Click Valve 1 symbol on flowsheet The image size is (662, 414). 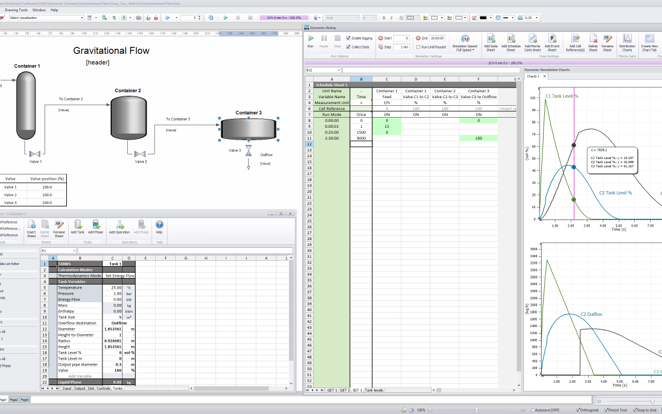point(35,154)
